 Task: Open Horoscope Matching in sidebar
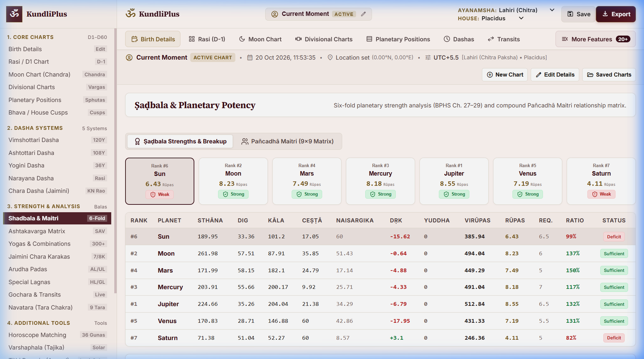pos(57,335)
